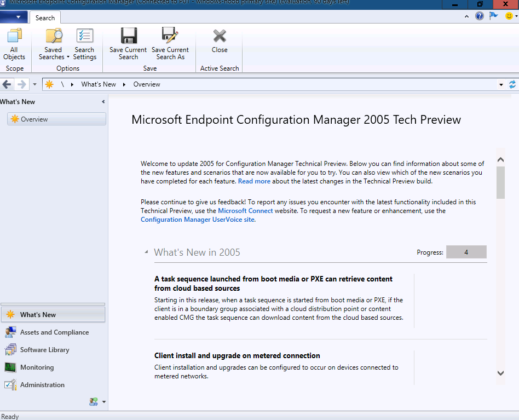Open the Microsoft Connect link
This screenshot has width=519, height=420.
245,210
